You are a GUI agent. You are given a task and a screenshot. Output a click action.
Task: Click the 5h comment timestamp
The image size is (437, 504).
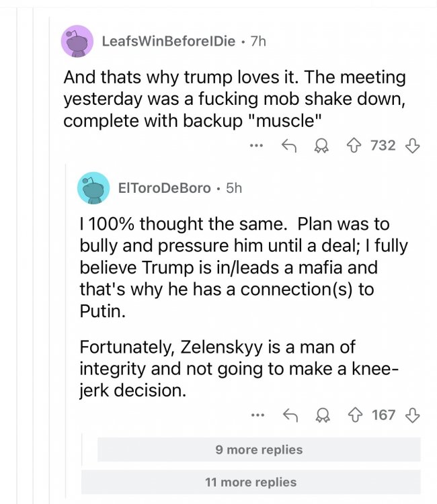coord(233,188)
